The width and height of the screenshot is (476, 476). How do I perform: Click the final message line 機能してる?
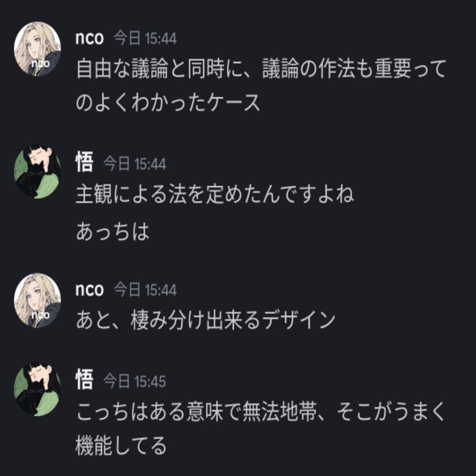(121, 446)
